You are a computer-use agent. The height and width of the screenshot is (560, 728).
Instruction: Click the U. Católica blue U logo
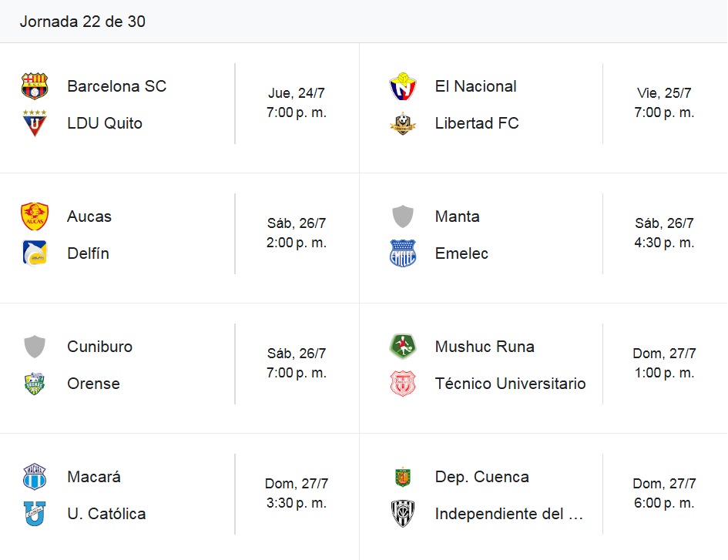pos(35,514)
